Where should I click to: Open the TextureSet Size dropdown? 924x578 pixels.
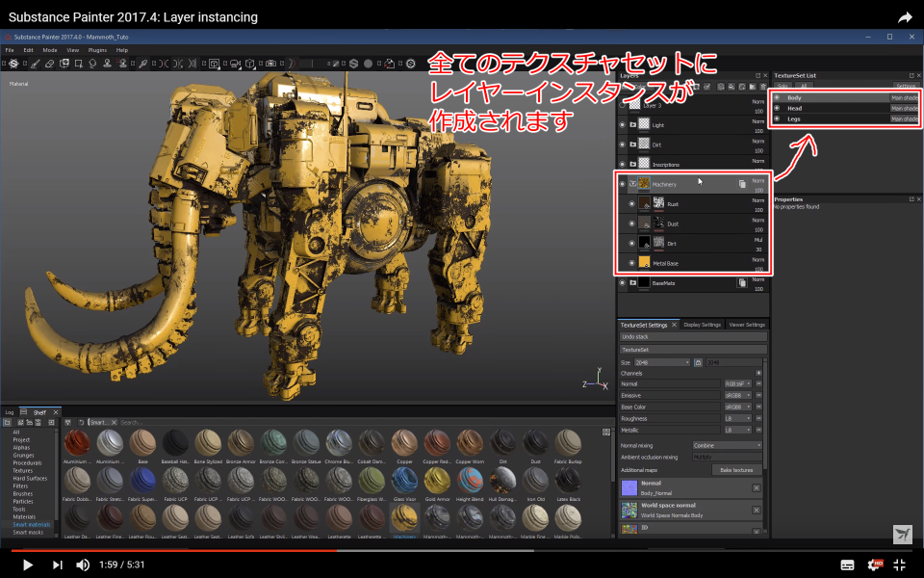click(x=662, y=362)
